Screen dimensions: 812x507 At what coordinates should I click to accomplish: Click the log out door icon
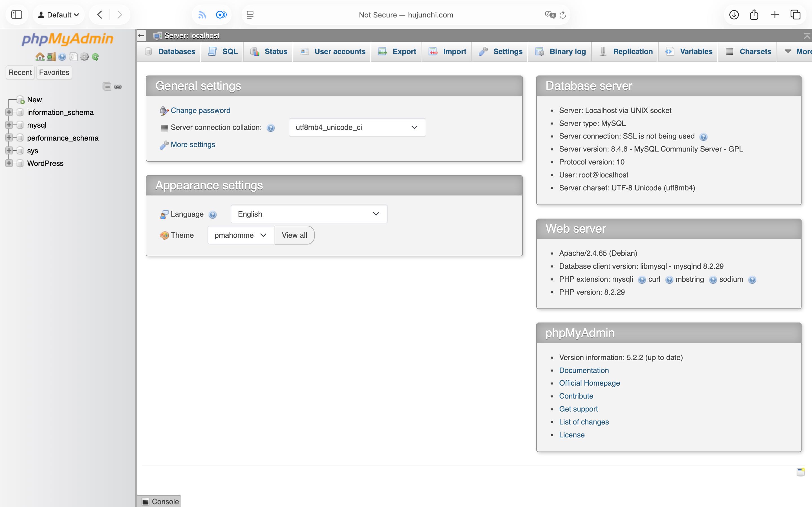click(x=51, y=57)
